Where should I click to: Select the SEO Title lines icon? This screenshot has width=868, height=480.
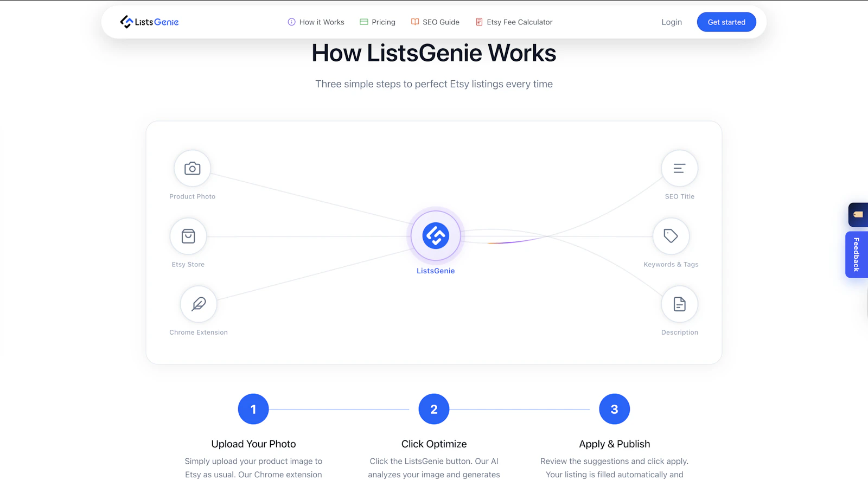[679, 168]
